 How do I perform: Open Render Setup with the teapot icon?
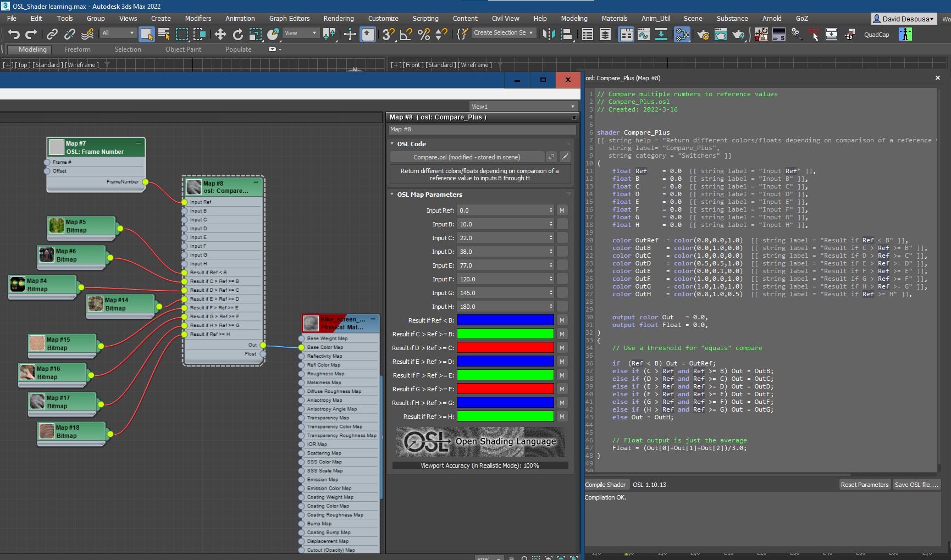coord(704,35)
